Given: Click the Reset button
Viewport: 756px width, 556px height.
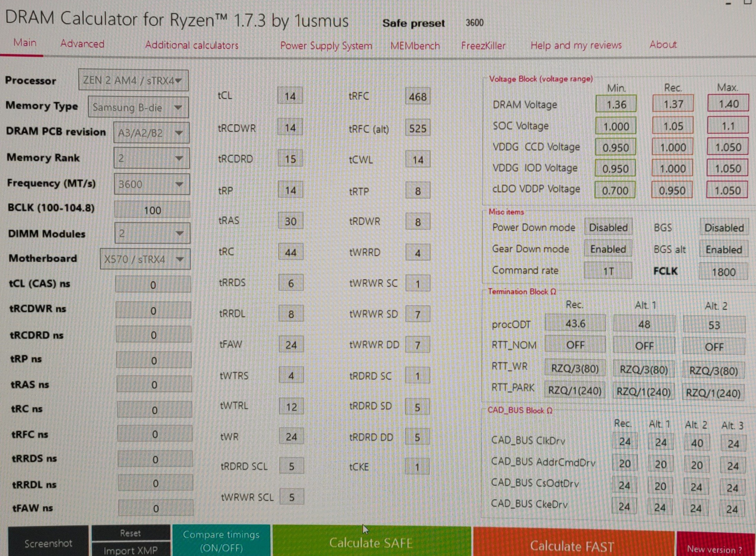Looking at the screenshot, I should tap(131, 533).
